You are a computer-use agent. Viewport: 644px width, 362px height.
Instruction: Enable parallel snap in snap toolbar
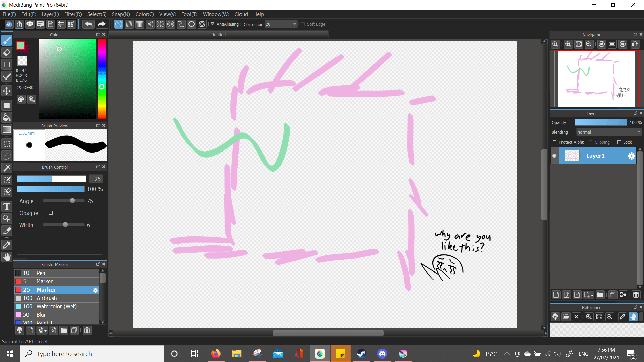tap(129, 24)
